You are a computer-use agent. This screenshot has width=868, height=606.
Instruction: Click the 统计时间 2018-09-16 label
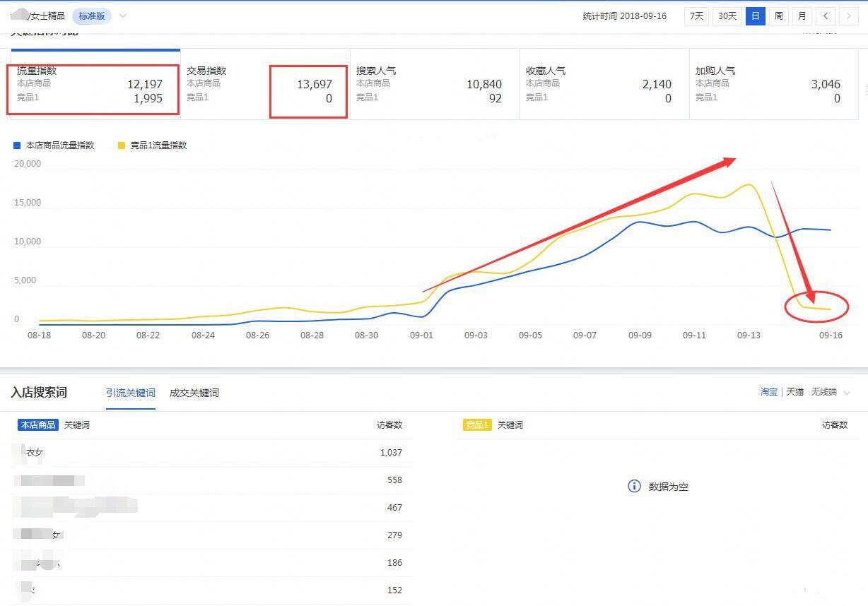[x=625, y=16]
